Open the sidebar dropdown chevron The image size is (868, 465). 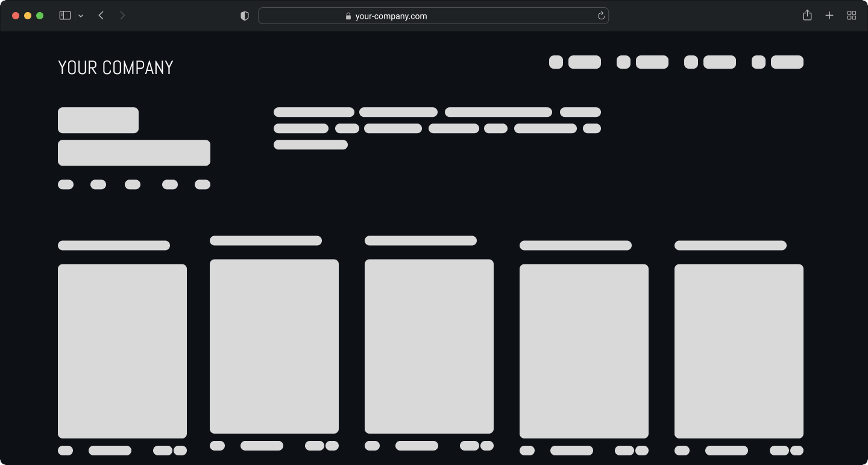[x=81, y=16]
